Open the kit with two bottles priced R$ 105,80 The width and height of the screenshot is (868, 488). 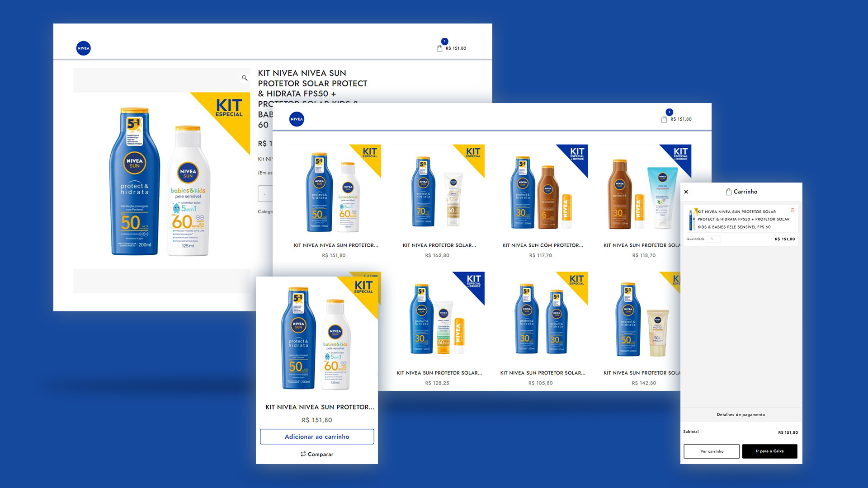click(x=542, y=315)
